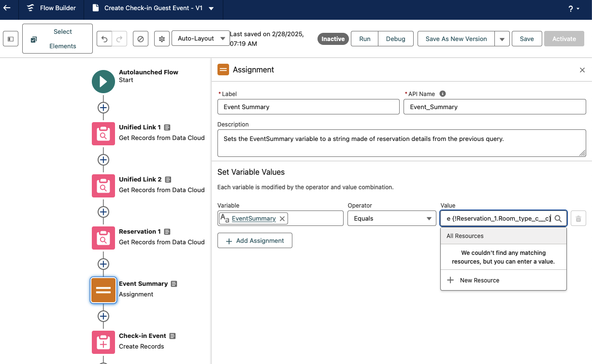592x364 pixels.
Task: Click Save As New Version
Action: [456, 39]
